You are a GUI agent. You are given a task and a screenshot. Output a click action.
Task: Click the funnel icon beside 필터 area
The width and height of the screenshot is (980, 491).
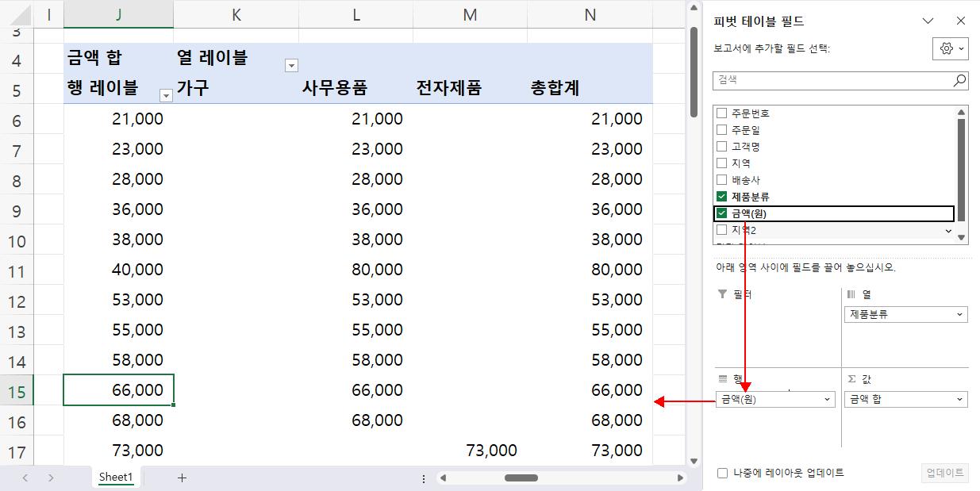click(722, 294)
